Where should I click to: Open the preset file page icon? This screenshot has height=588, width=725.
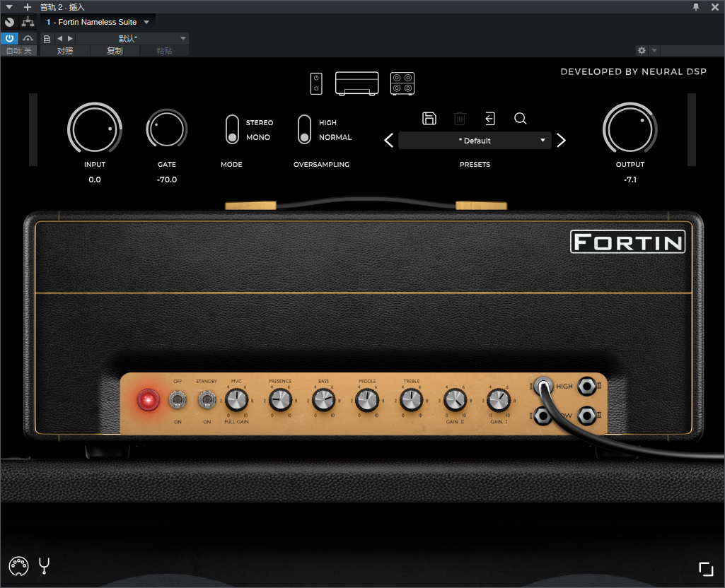(47, 39)
